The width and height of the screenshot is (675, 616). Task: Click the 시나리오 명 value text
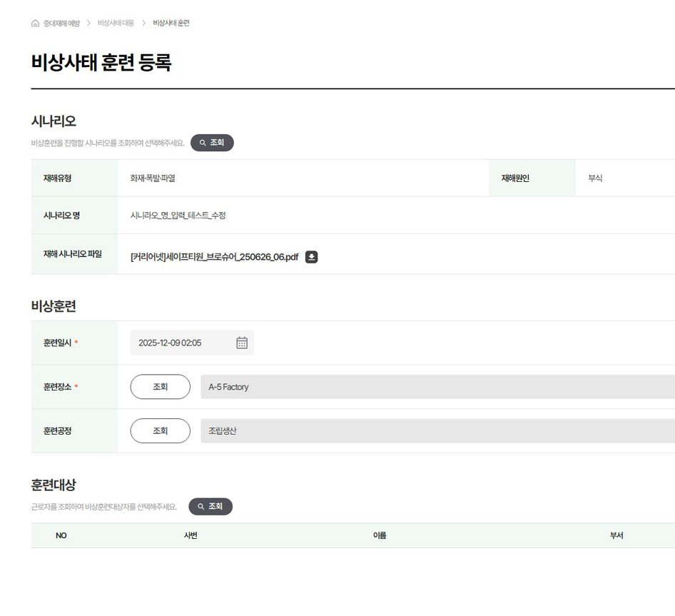[178, 216]
